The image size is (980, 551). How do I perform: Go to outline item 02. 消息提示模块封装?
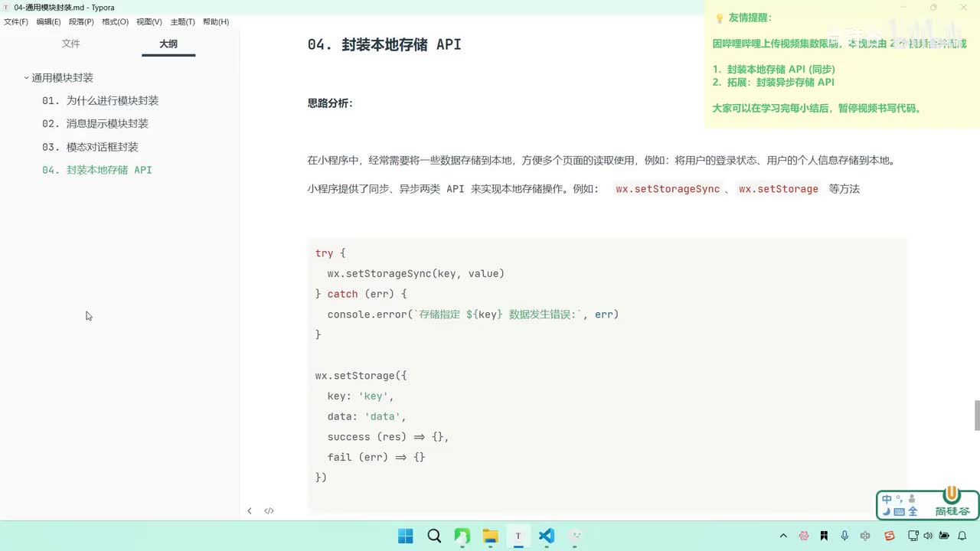tap(95, 124)
